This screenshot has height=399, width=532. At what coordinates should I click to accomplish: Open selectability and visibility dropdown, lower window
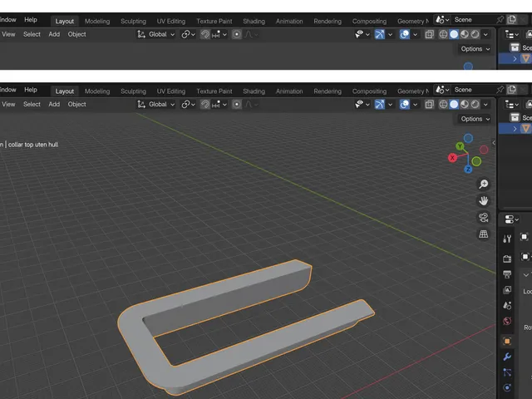tap(362, 104)
